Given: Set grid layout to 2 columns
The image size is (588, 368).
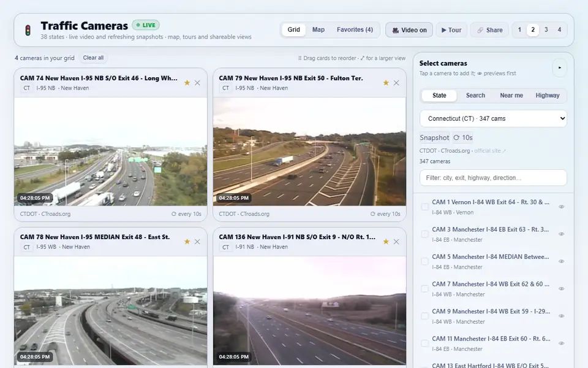Looking at the screenshot, I should pos(533,29).
